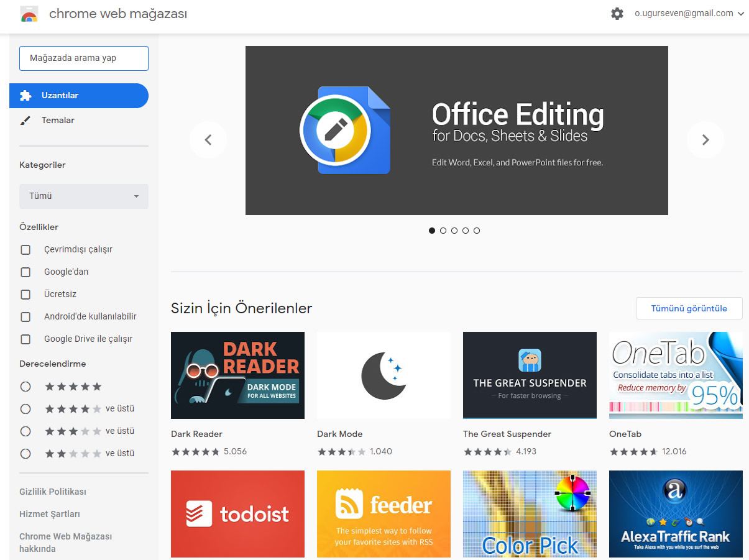749x560 pixels.
Task: Open the Tümü category dropdown
Action: coord(84,196)
